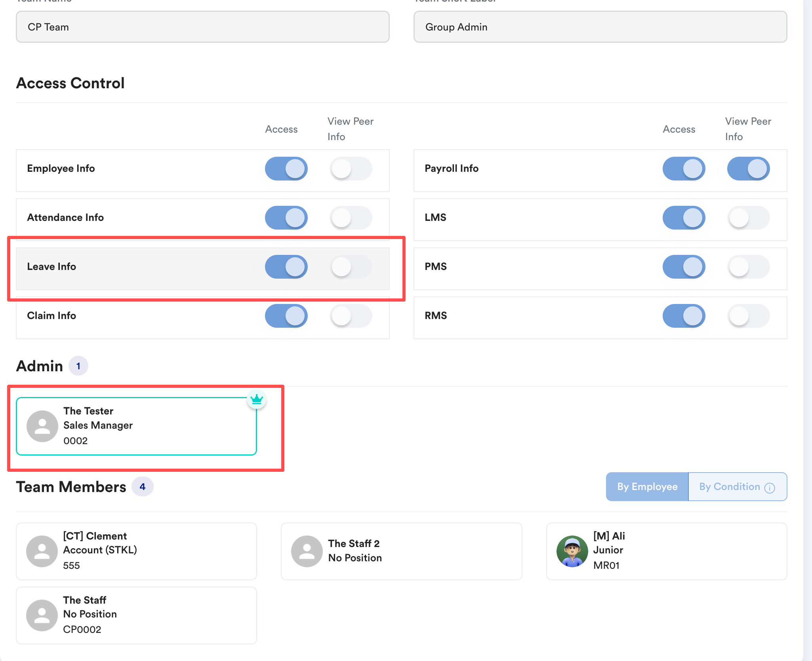Viewport: 812px width, 661px height.
Task: Click [CT] Clement's avatar icon
Action: 42,551
